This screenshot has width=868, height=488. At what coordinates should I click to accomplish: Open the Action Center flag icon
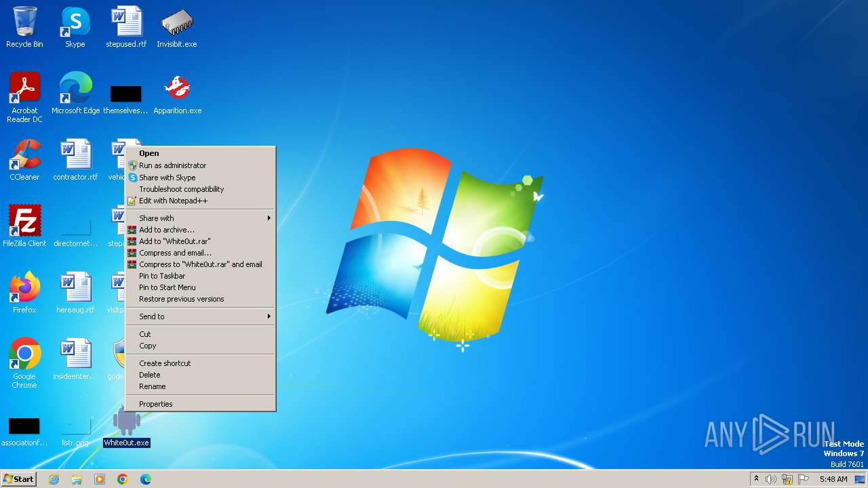coord(804,479)
